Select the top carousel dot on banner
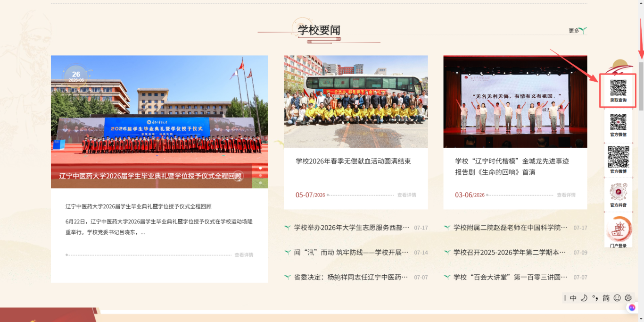The height and width of the screenshot is (322, 644). [x=260, y=168]
